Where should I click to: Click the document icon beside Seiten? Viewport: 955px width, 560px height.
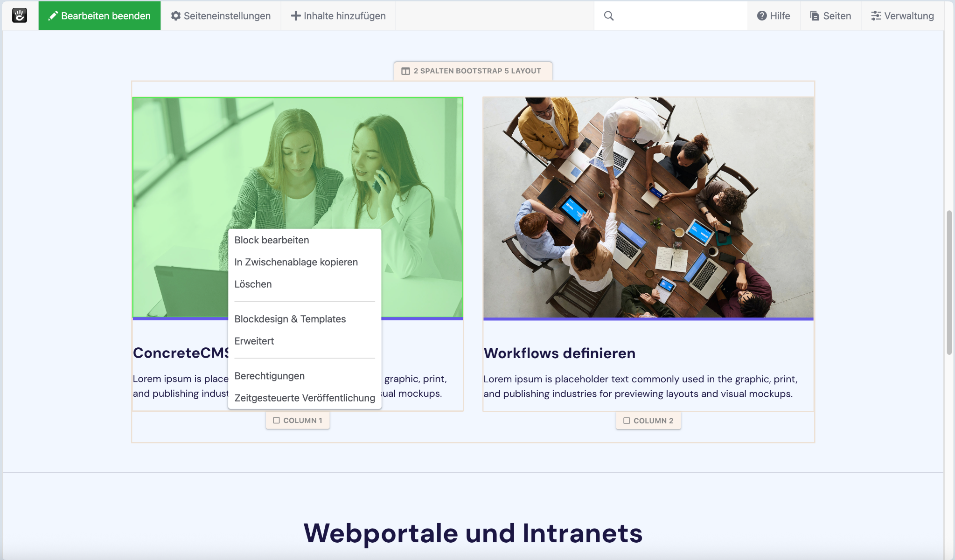[815, 15]
